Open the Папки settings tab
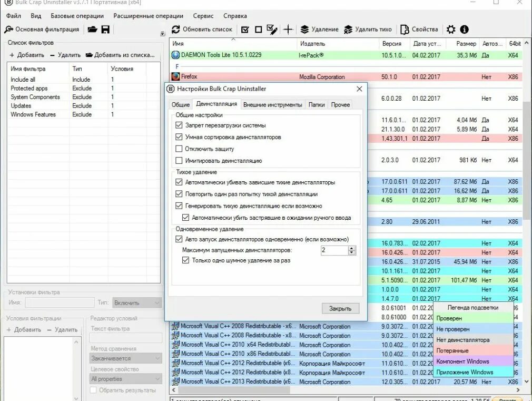532x401 pixels. pos(317,104)
